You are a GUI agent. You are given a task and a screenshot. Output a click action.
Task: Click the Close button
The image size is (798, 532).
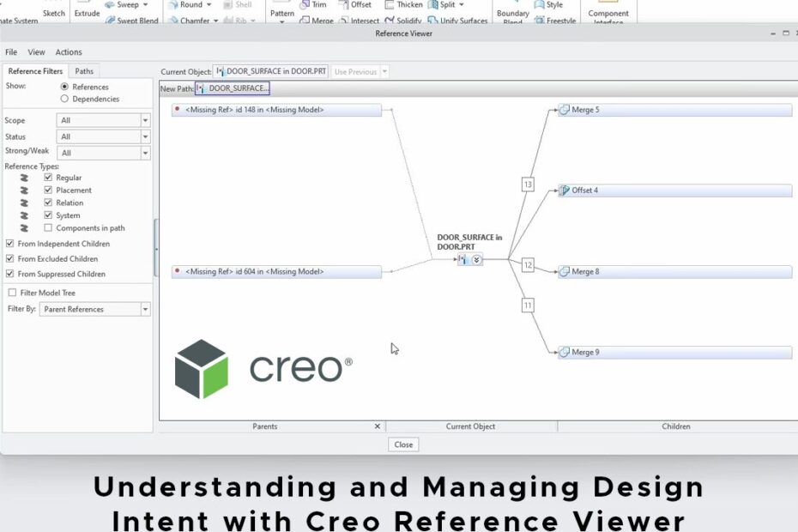(x=403, y=444)
